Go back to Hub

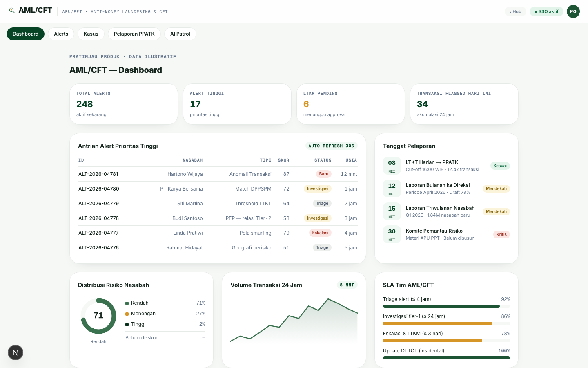(515, 11)
